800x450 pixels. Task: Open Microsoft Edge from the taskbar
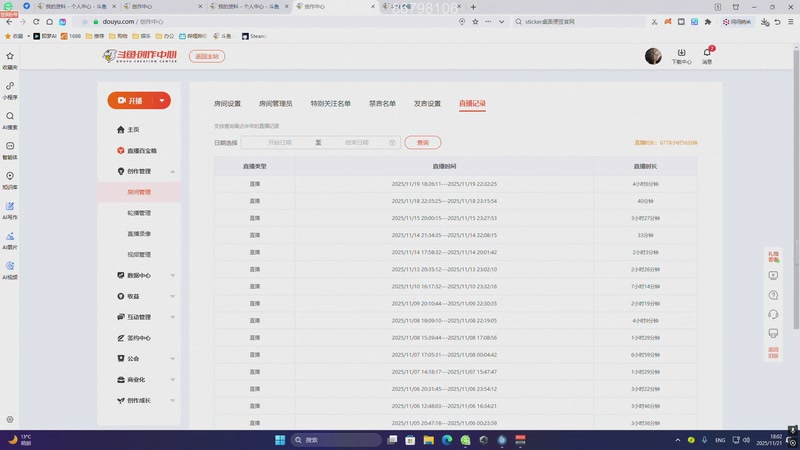coord(447,440)
